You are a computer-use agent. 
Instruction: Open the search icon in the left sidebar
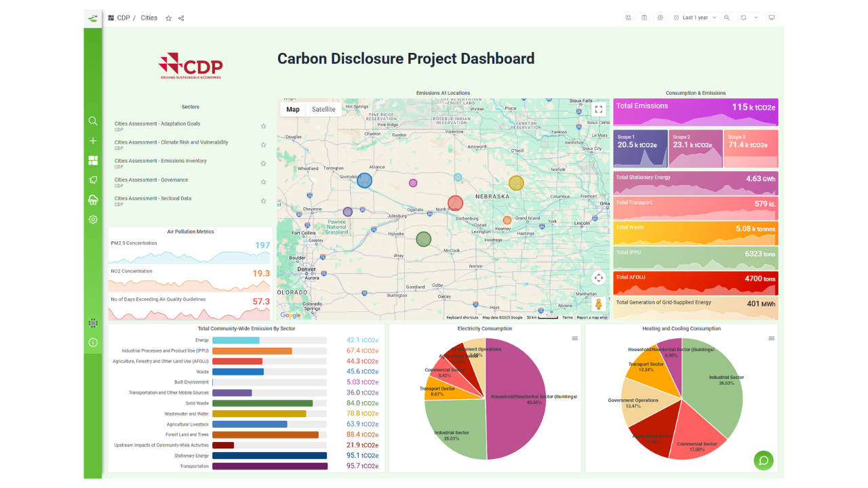(93, 121)
